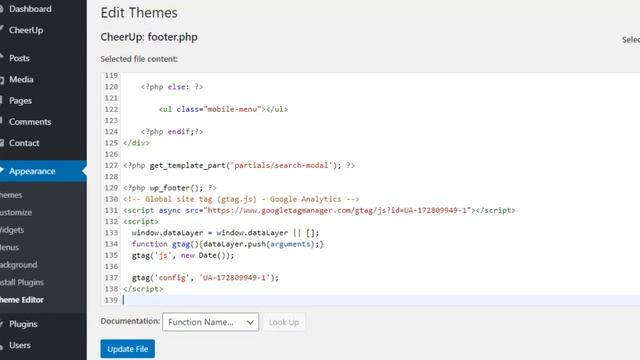Open the Background submenu link
This screenshot has width=640, height=360.
(18, 265)
